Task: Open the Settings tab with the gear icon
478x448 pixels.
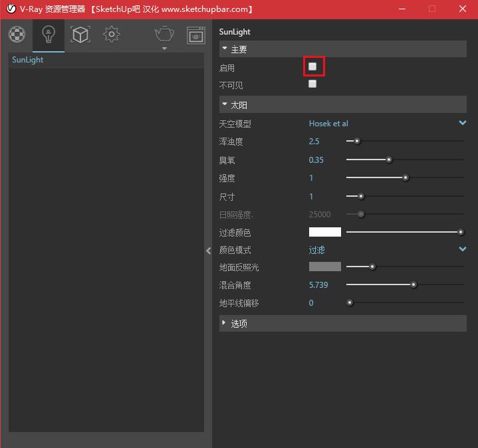Action: tap(112, 34)
